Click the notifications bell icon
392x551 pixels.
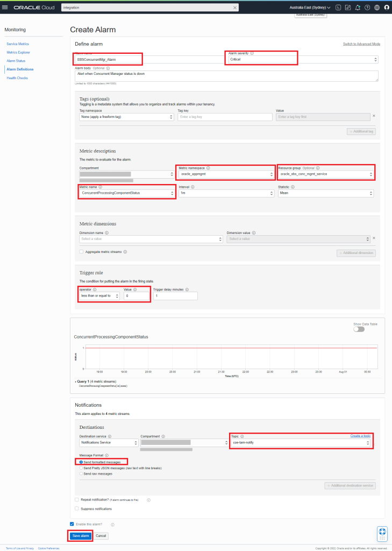pyautogui.click(x=358, y=8)
